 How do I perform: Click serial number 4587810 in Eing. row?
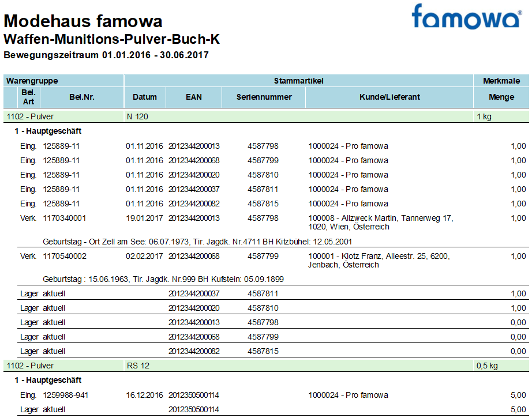click(263, 175)
